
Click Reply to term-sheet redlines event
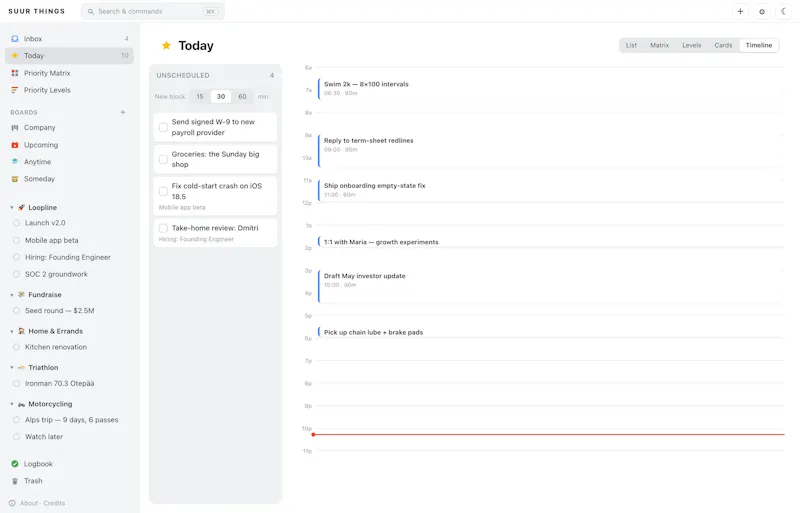(x=550, y=151)
